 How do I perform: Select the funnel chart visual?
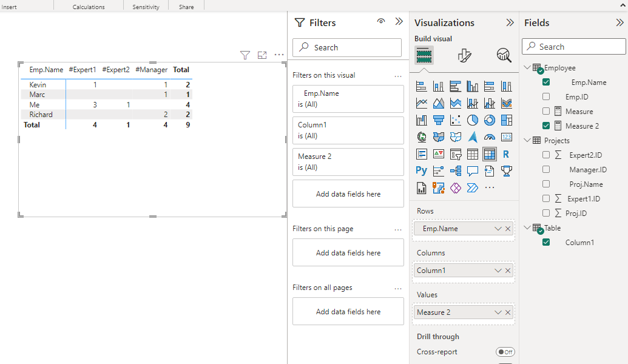439,120
